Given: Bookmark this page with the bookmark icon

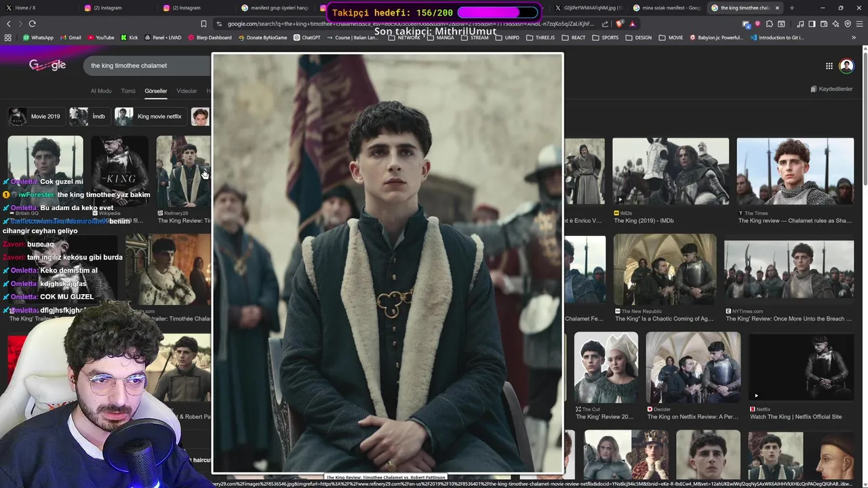Looking at the screenshot, I should pyautogui.click(x=203, y=24).
